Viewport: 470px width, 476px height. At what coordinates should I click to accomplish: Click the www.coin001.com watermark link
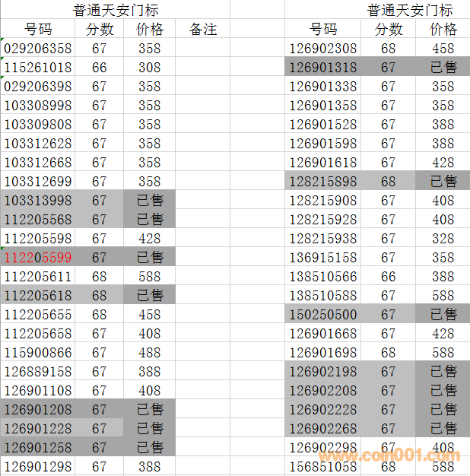coord(389,457)
